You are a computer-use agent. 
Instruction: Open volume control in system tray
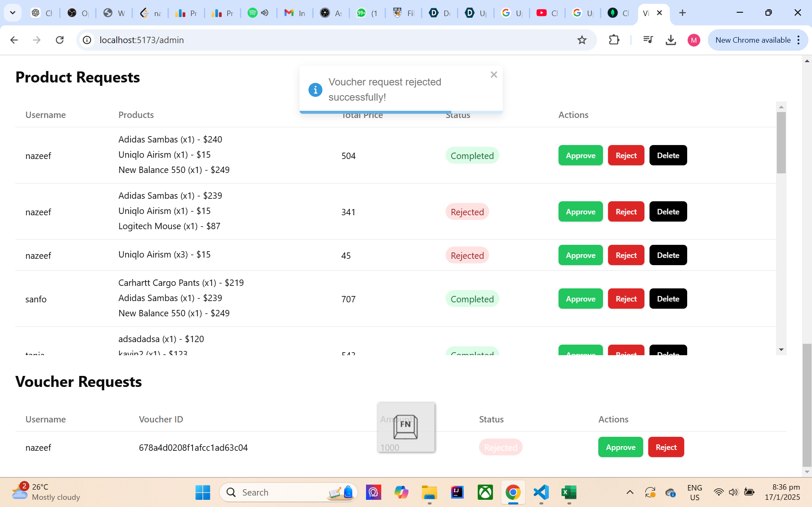point(733,492)
